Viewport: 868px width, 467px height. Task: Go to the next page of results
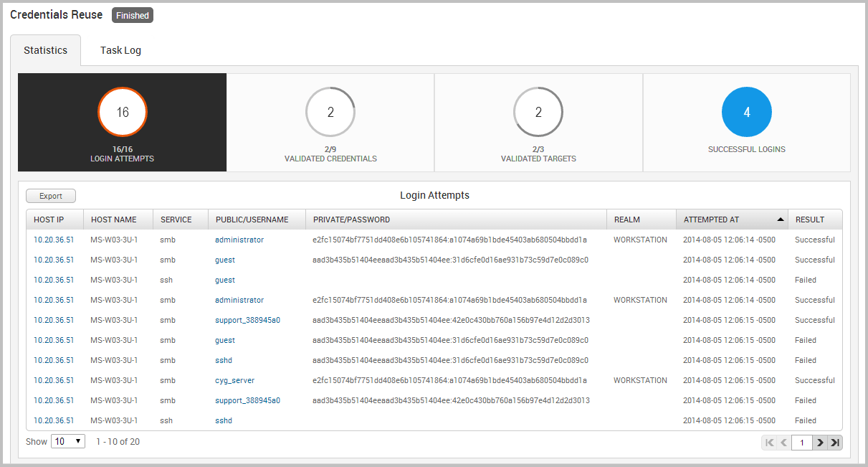[x=820, y=443]
